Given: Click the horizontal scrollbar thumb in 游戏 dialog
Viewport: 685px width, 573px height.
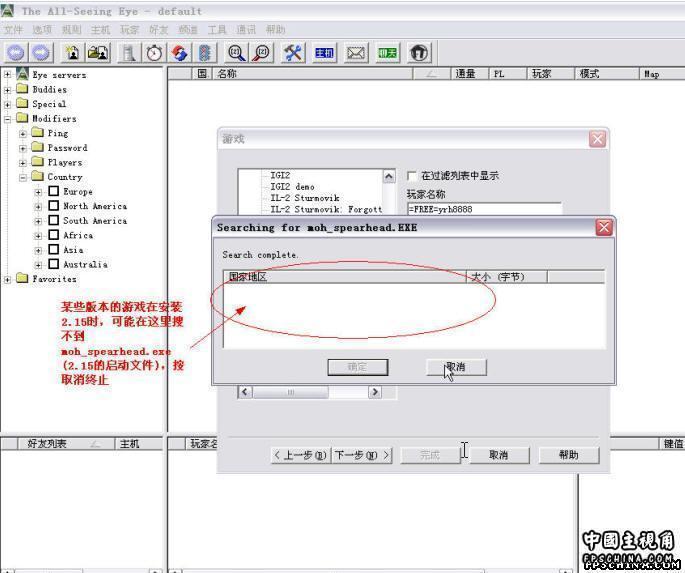Looking at the screenshot, I should [291, 392].
